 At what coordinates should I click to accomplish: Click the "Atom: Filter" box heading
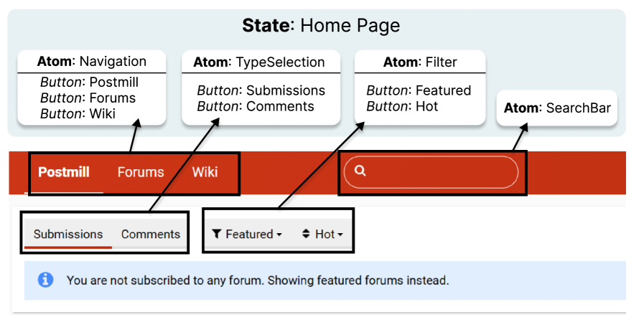(420, 62)
